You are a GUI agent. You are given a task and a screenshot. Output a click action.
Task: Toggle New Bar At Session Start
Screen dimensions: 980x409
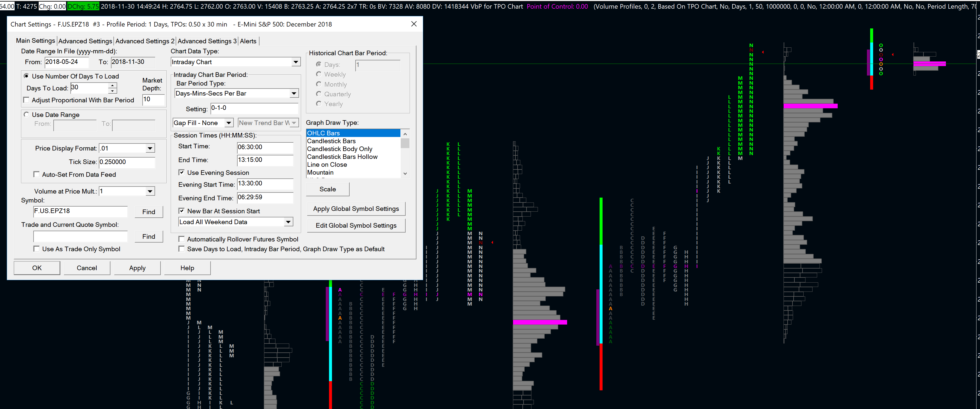pos(182,211)
